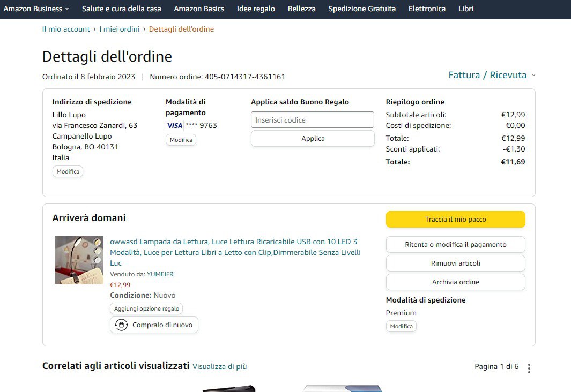Open the reading lamp product thumbnail

(79, 260)
